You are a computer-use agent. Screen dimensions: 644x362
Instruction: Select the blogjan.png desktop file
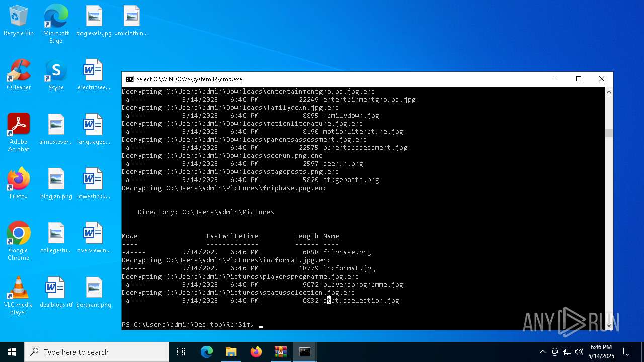click(x=56, y=184)
